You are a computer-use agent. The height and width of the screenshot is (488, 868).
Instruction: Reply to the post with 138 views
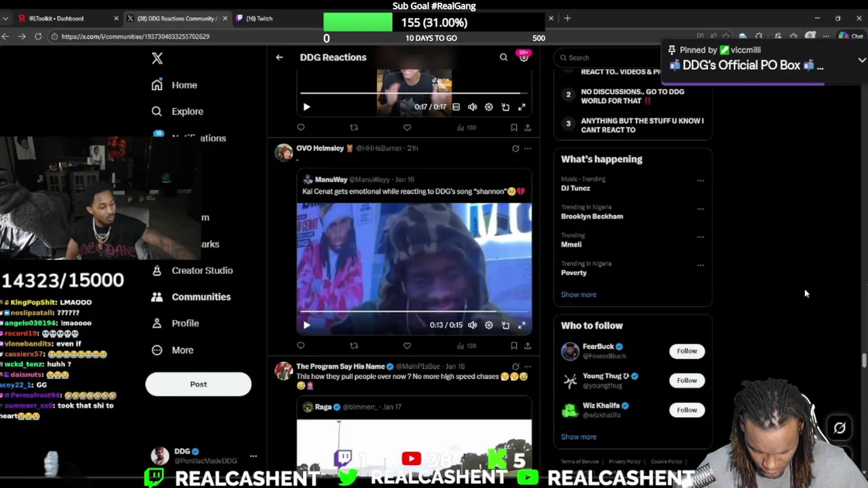[x=300, y=346]
